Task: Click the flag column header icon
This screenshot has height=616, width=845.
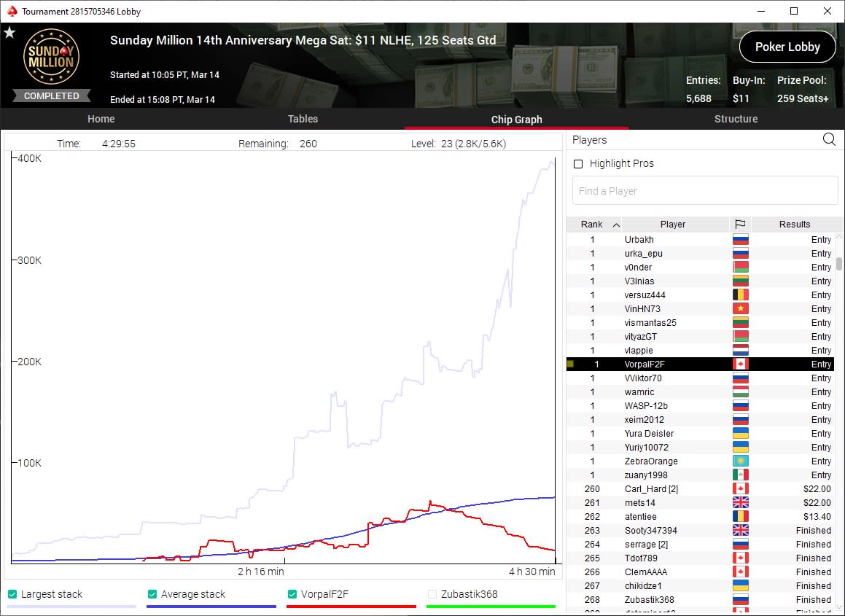Action: [740, 225]
